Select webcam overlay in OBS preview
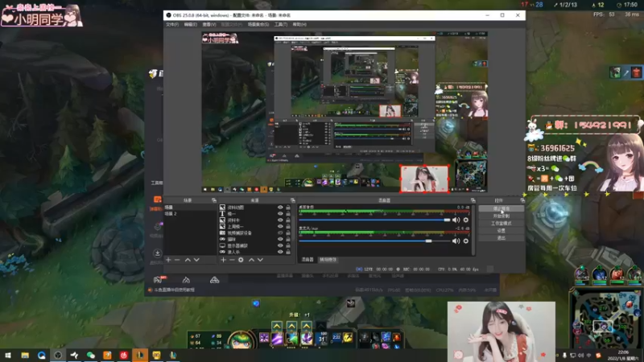The width and height of the screenshot is (644, 362). 424,179
